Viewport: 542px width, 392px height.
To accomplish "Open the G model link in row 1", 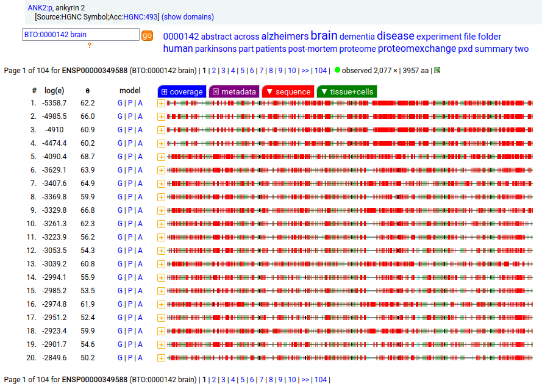I will (120, 103).
